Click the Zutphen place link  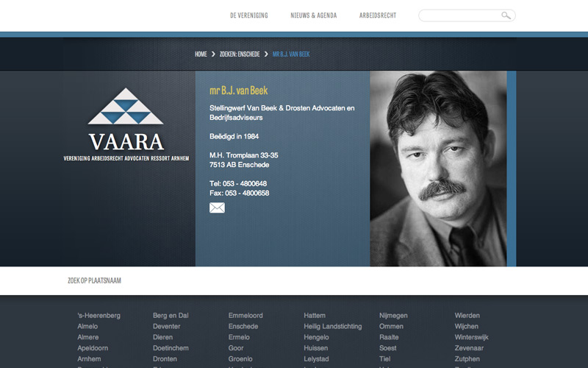pos(467,359)
